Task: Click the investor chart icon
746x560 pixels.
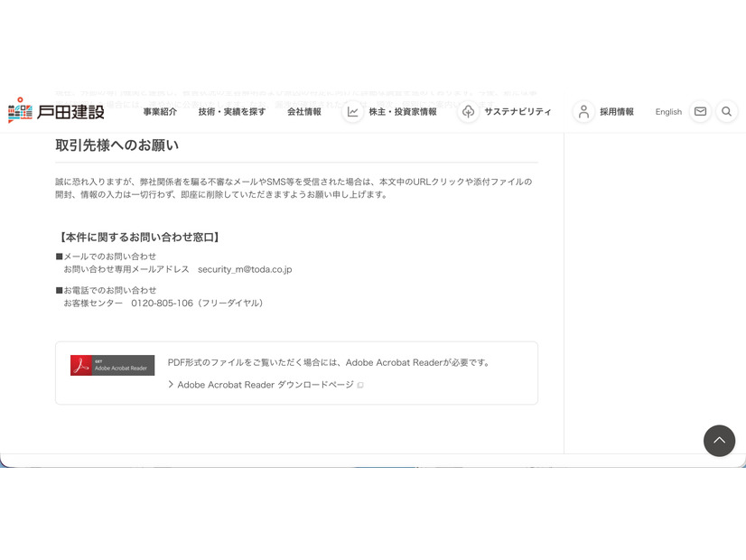Action: click(352, 112)
